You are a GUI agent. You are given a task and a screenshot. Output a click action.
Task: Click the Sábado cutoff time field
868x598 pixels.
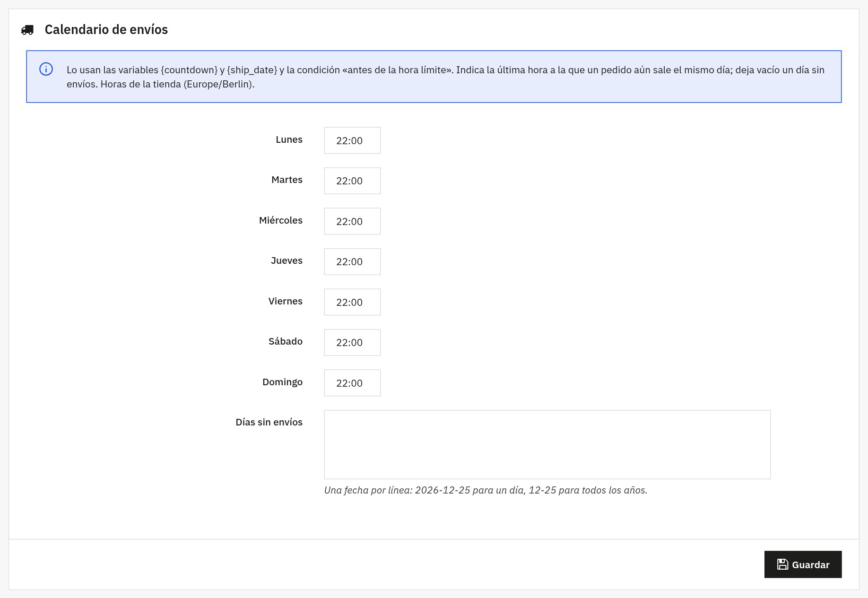tap(352, 342)
